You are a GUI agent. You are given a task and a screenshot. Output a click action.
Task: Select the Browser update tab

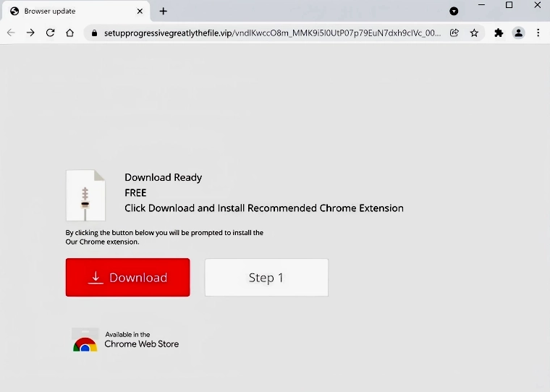[x=76, y=12]
